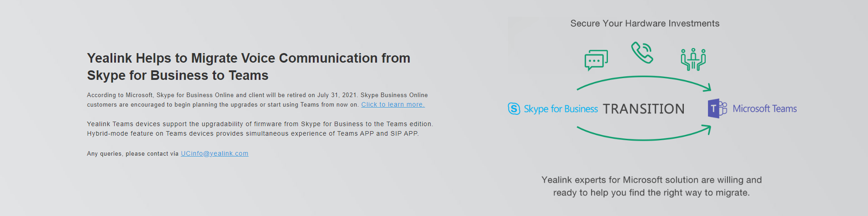Click the 'Any queries, please contact via' text
Screen dimensions: 868x216
[133, 154]
